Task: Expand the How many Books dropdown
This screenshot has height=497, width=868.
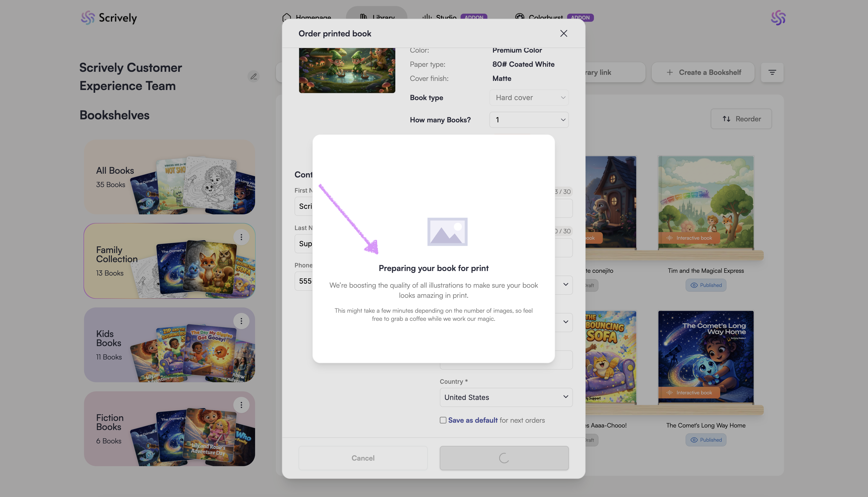Action: tap(529, 120)
